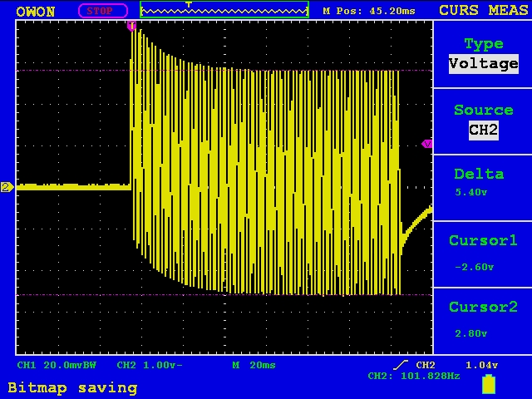This screenshot has width=532, height=399.
Task: Click the T marker on the memory overview bar
Action: (189, 4)
